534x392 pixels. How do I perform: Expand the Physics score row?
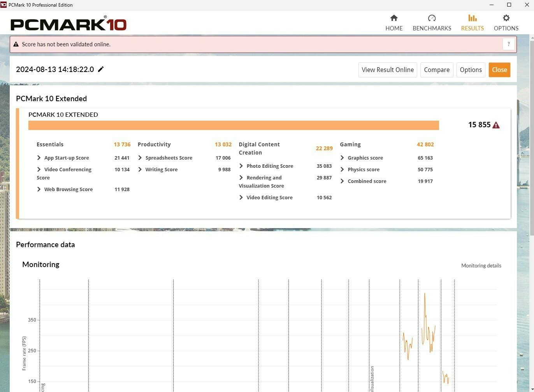point(342,169)
